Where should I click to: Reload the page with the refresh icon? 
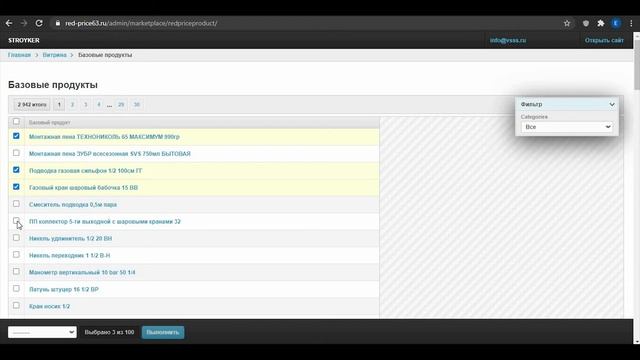(39, 23)
